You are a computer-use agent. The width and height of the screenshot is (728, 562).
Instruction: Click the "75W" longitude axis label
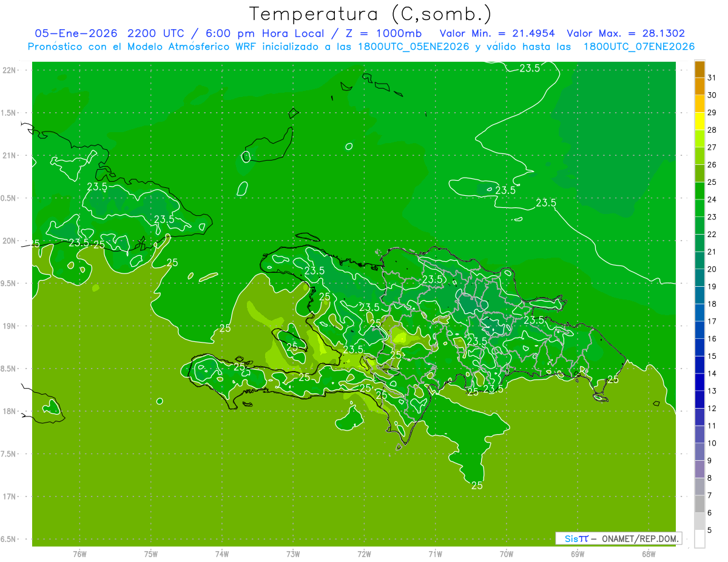(151, 554)
